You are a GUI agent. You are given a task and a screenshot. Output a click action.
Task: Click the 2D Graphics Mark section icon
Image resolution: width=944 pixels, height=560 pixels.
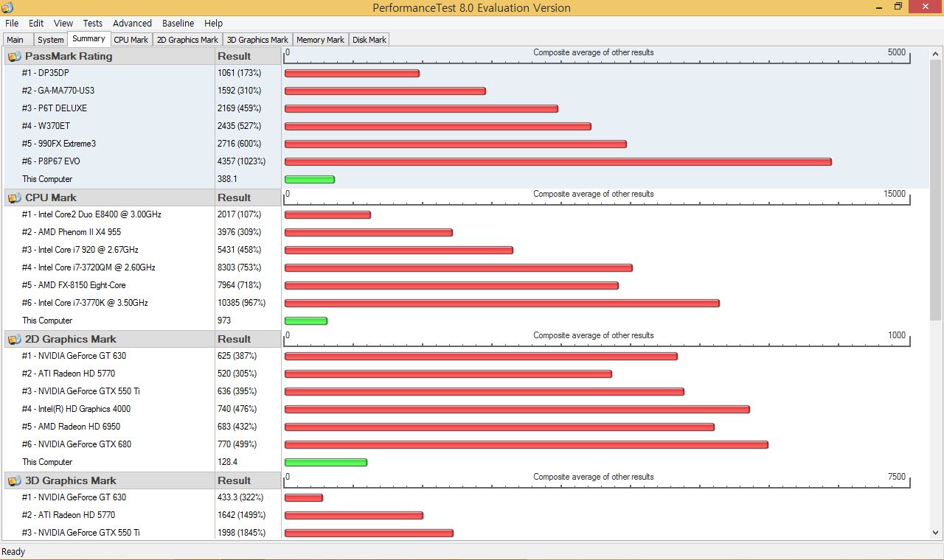click(15, 339)
